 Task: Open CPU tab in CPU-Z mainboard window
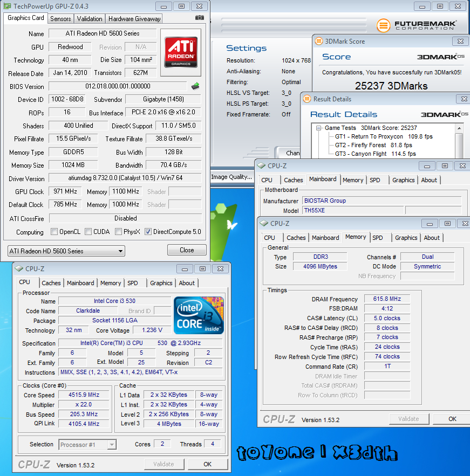(267, 180)
